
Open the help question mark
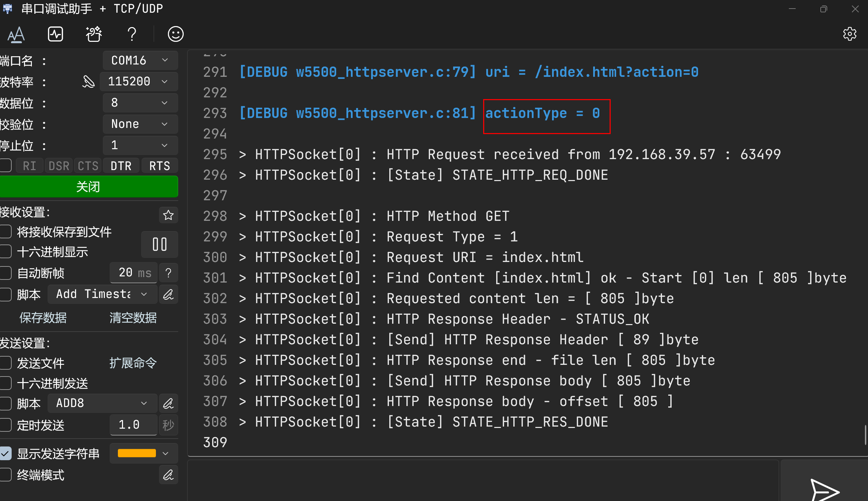click(x=132, y=34)
